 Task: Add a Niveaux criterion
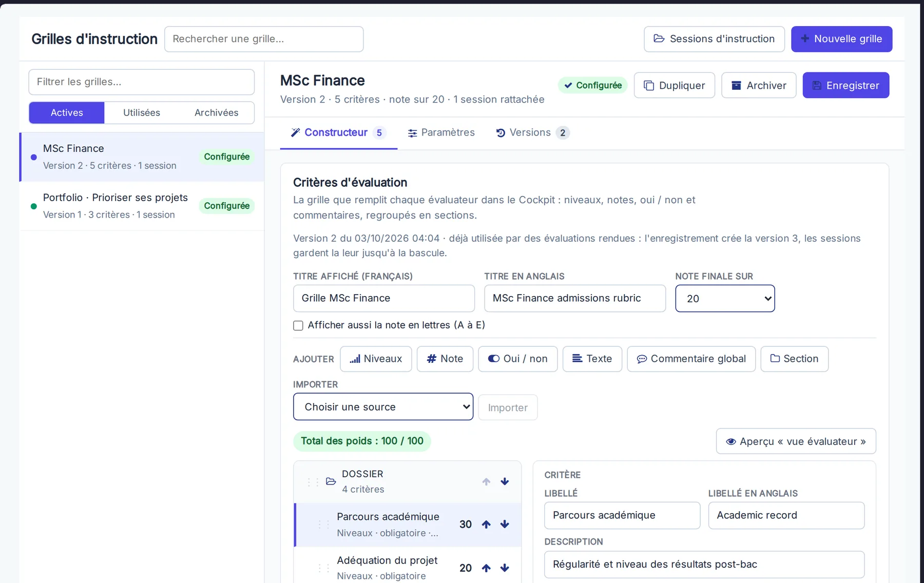[x=376, y=359]
